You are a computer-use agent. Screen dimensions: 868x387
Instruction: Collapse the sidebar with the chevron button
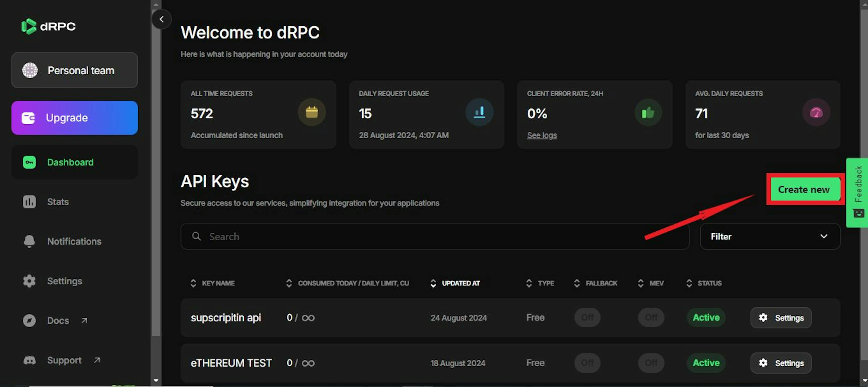click(x=161, y=19)
